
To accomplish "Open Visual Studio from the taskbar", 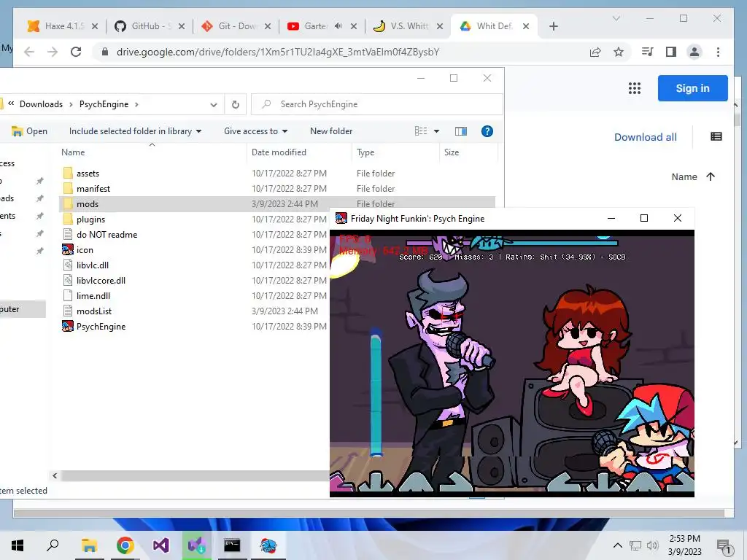I will coord(161,545).
